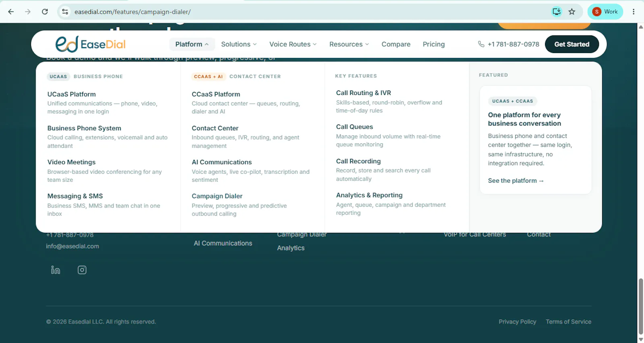Open the Work profile button
Screen dimensions: 644x343
(605, 12)
